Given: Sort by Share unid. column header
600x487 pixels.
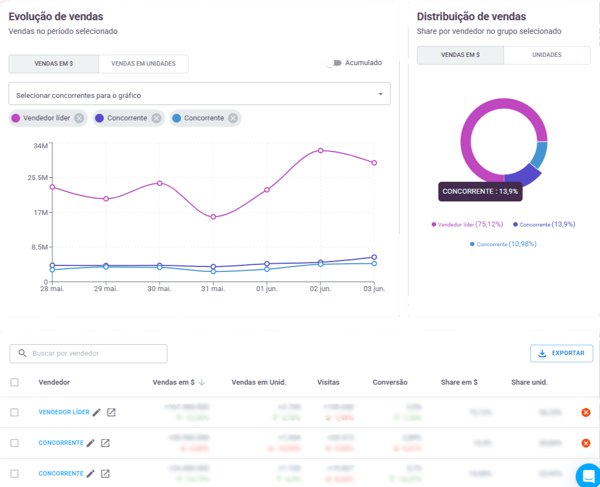Looking at the screenshot, I should [529, 382].
